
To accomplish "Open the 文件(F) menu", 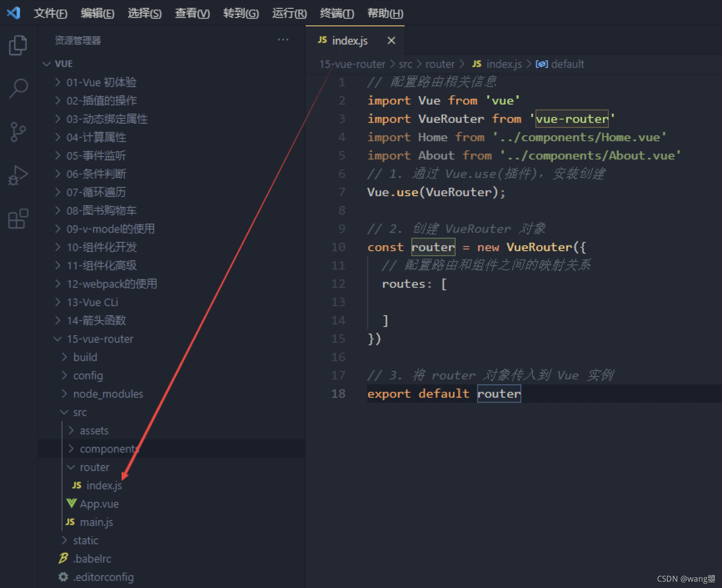I will 50,13.
